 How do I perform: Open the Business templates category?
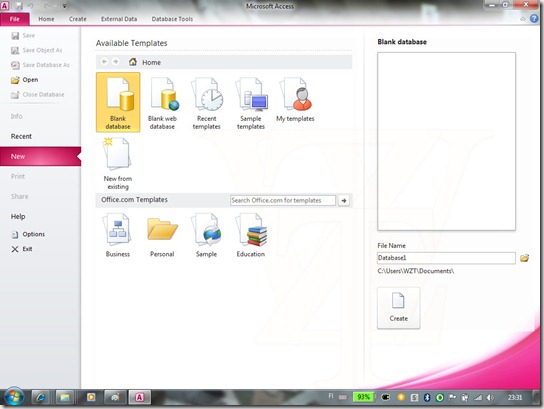(118, 235)
